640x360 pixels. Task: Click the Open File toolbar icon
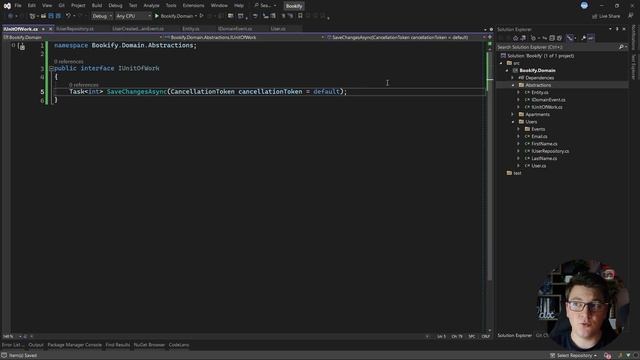click(x=43, y=16)
